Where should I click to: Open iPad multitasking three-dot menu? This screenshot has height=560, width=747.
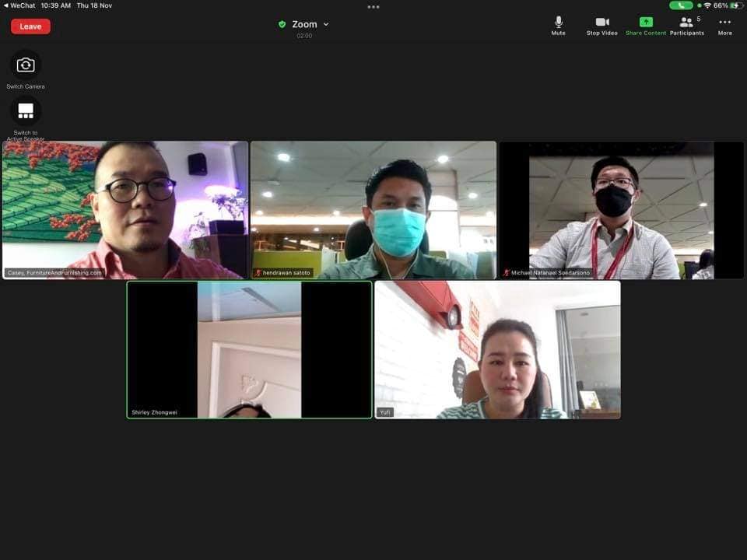(373, 6)
